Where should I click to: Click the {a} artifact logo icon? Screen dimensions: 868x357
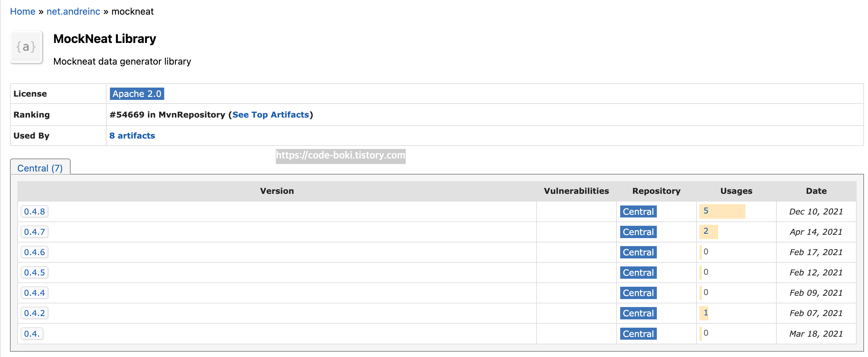point(26,47)
